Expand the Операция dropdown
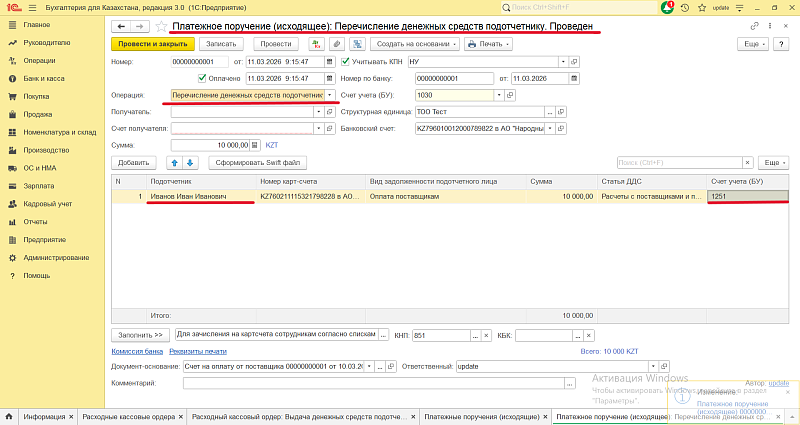The width and height of the screenshot is (800, 425). [330, 95]
